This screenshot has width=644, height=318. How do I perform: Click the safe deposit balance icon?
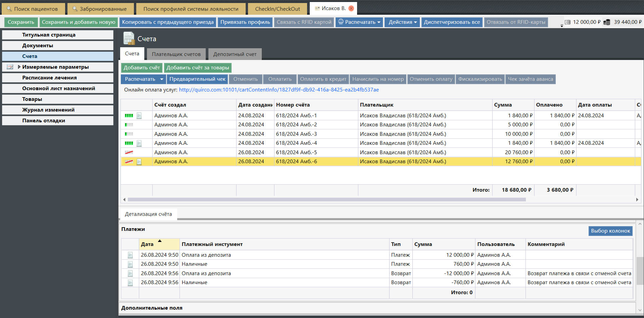(567, 22)
